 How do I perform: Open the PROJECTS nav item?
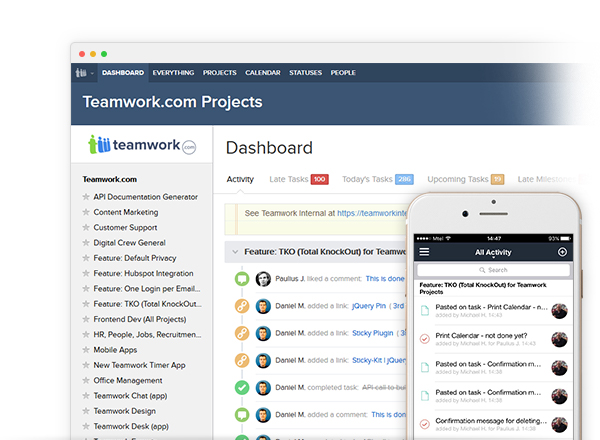tap(220, 73)
